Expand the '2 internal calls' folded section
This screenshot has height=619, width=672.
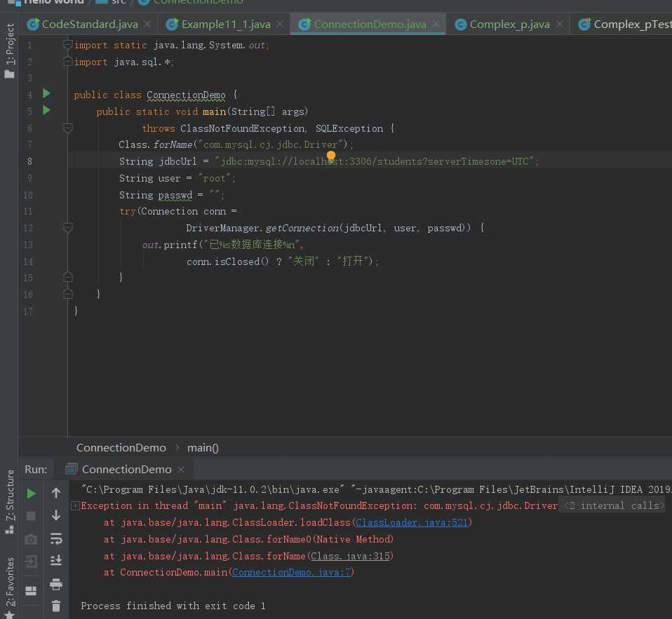pos(611,505)
